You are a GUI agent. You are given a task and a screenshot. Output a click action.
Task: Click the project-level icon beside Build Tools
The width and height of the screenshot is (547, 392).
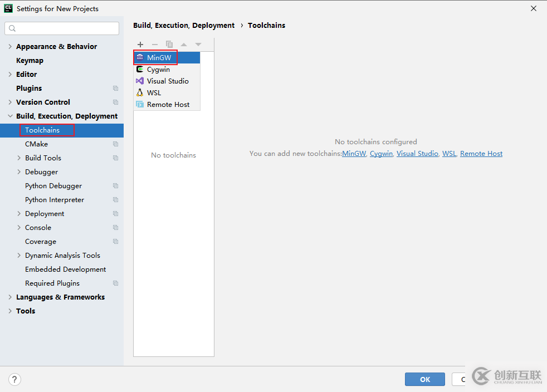pos(115,158)
